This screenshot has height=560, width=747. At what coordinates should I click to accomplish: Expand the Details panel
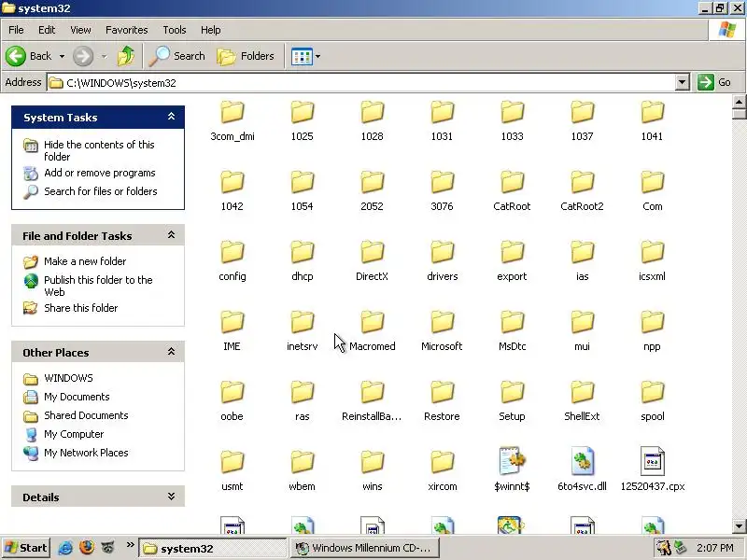pyautogui.click(x=171, y=497)
